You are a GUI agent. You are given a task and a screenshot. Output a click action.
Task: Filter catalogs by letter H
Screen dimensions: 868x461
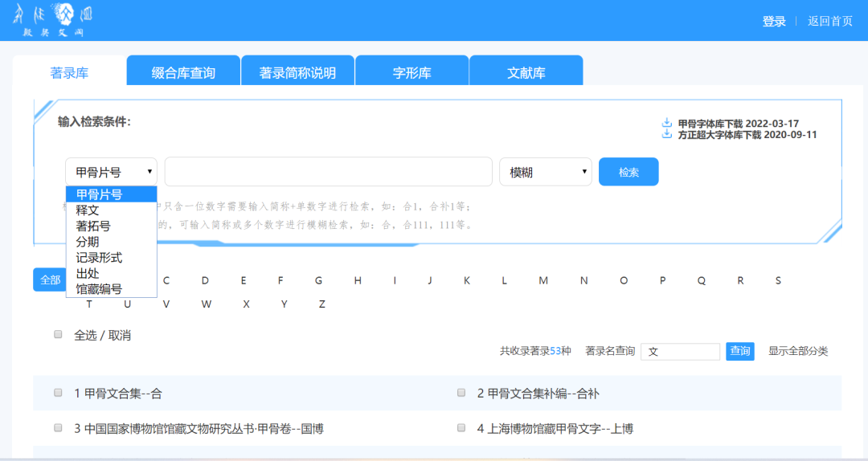358,280
